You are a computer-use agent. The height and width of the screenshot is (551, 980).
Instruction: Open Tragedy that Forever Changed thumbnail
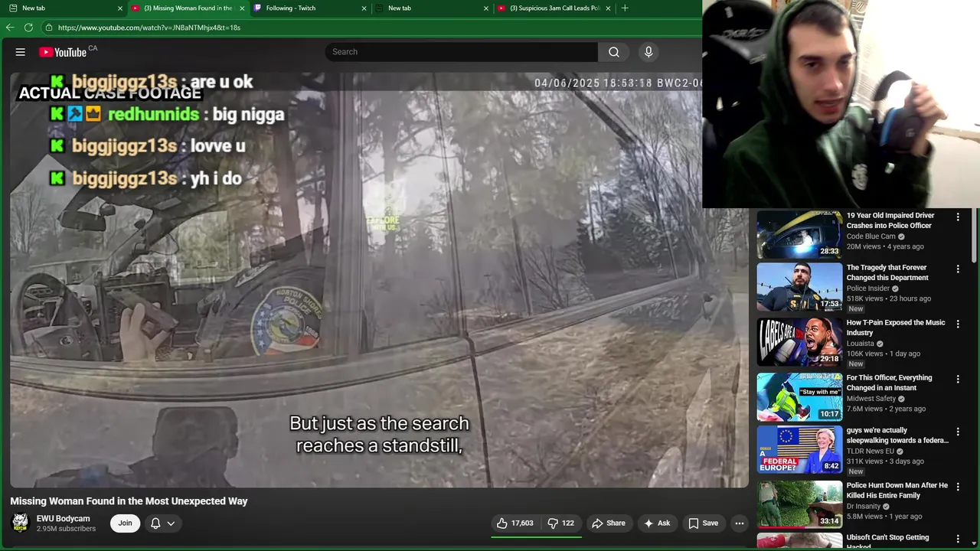799,287
